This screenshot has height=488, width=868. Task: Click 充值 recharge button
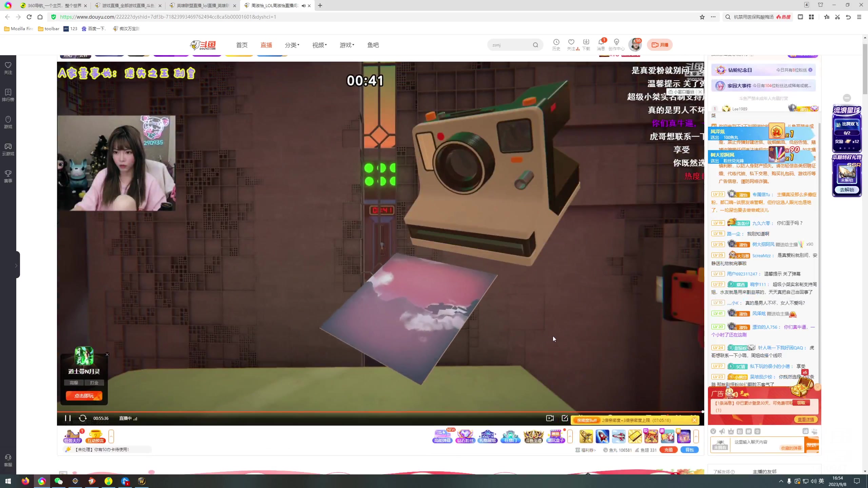tap(668, 450)
